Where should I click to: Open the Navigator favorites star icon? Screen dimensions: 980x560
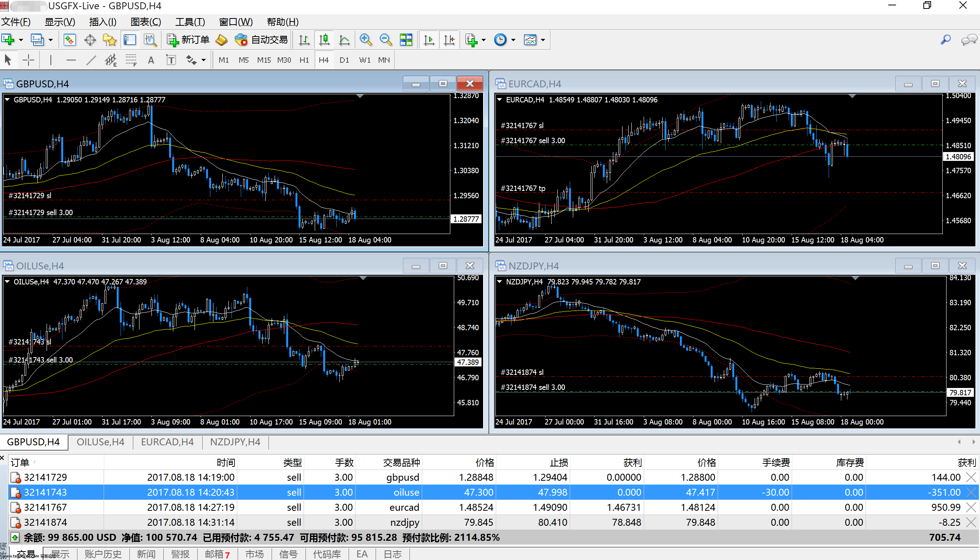(x=110, y=40)
